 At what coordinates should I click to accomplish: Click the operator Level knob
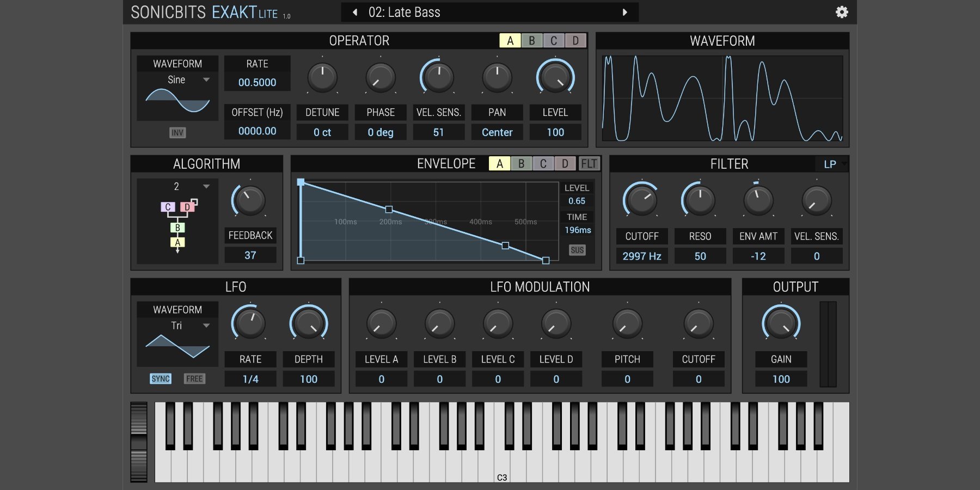click(x=555, y=78)
